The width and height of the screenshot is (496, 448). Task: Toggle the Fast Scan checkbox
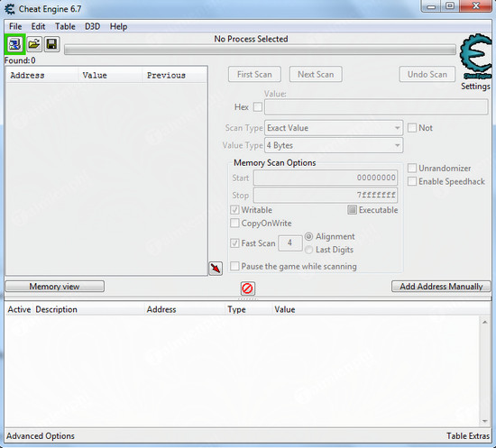[x=234, y=243]
